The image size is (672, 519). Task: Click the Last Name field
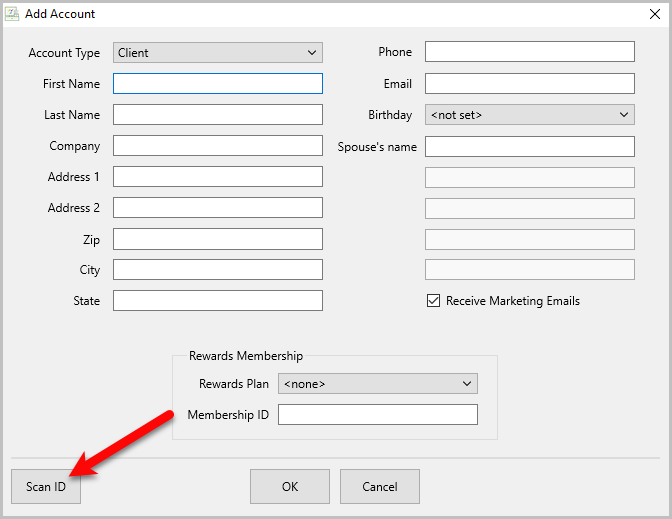tap(218, 114)
